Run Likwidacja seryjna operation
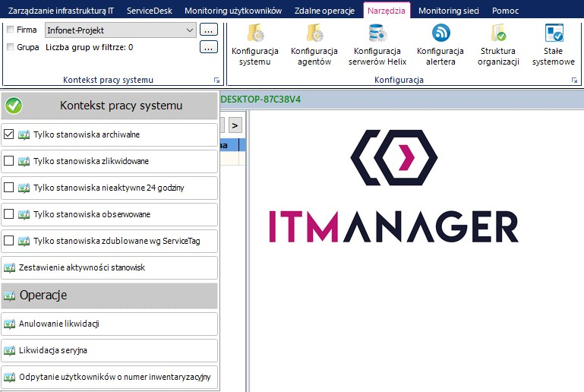Image resolution: width=584 pixels, height=392 pixels. (109, 350)
